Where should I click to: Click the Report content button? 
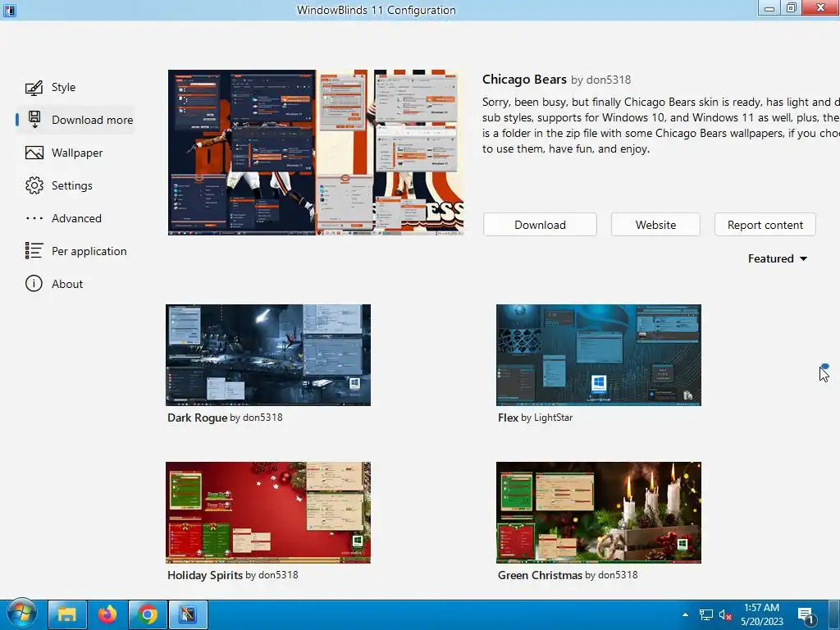tap(765, 225)
